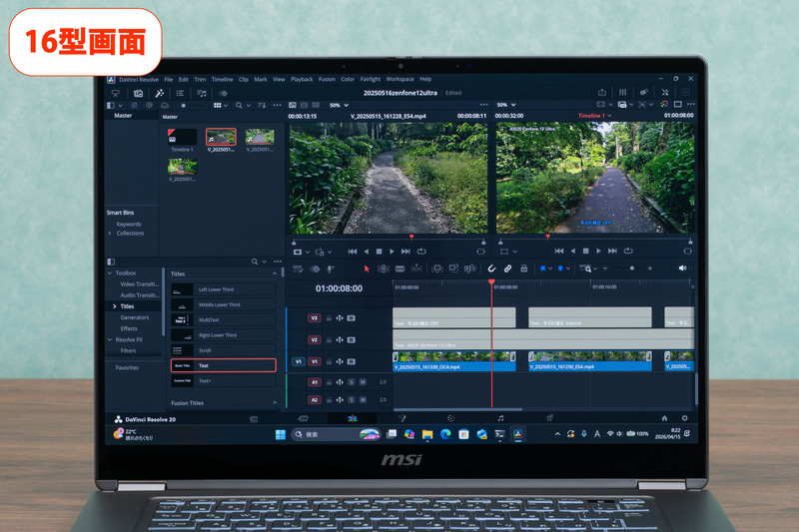Open the Timeline 1 name dropdown
The height and width of the screenshot is (532, 799).
[595, 116]
